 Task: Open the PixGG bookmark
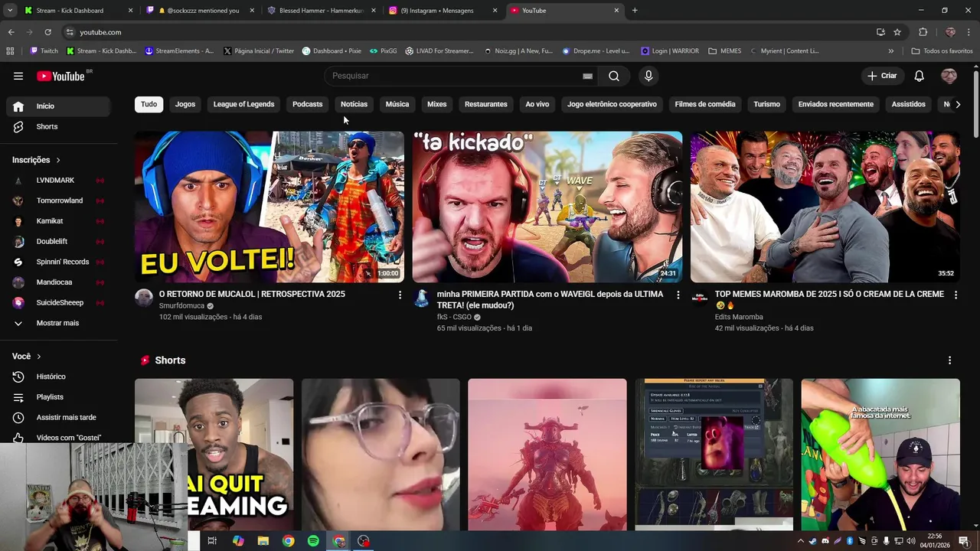click(383, 51)
